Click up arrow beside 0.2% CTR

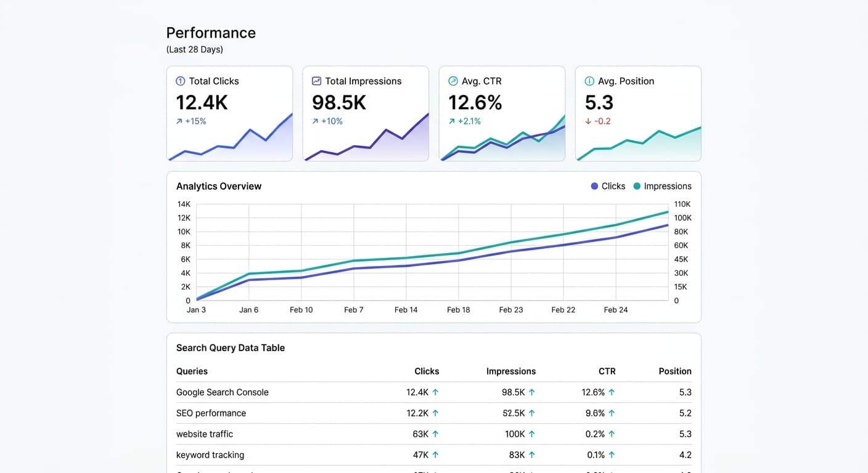point(612,434)
